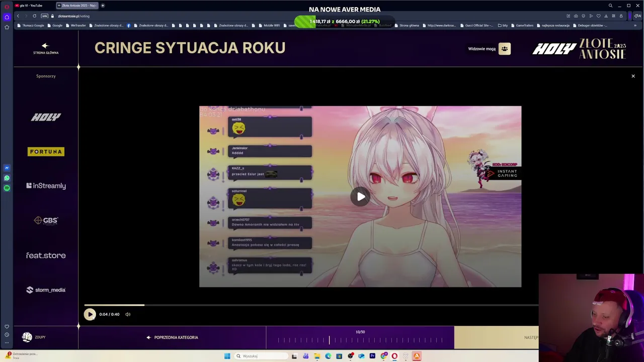The width and height of the screenshot is (644, 362).
Task: Click the 10/30 category progress timeline
Action: pyautogui.click(x=360, y=340)
